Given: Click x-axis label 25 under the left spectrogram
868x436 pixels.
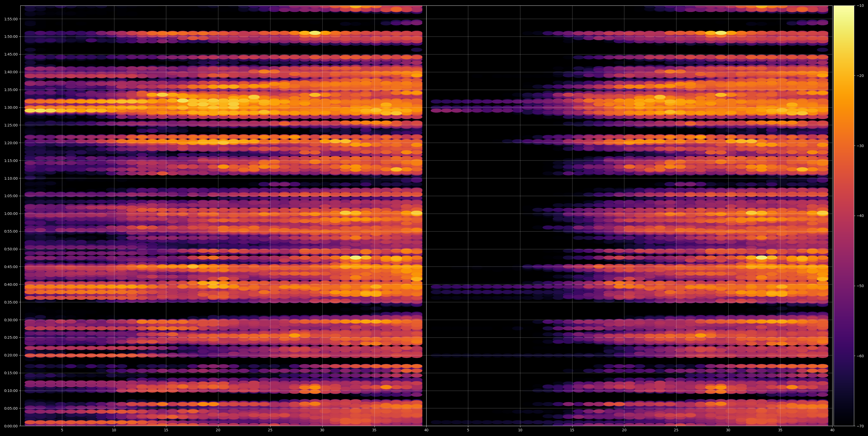Looking at the screenshot, I should point(270,430).
